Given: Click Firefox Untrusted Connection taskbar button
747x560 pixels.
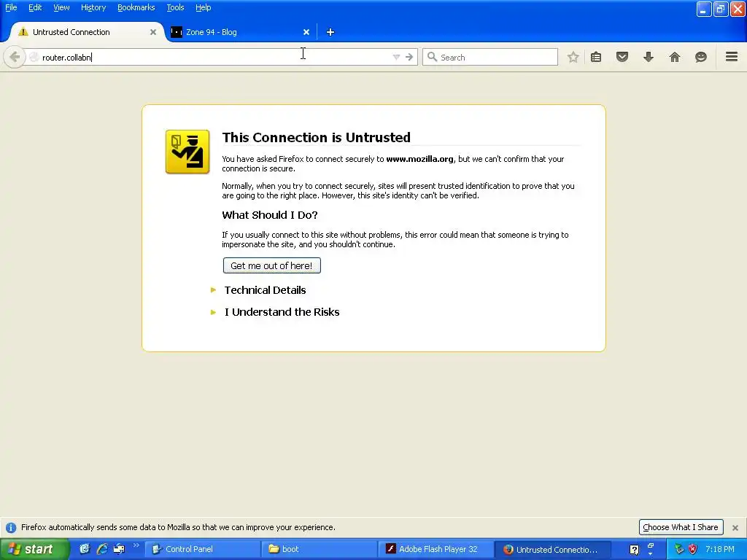Looking at the screenshot, I should (x=553, y=549).
